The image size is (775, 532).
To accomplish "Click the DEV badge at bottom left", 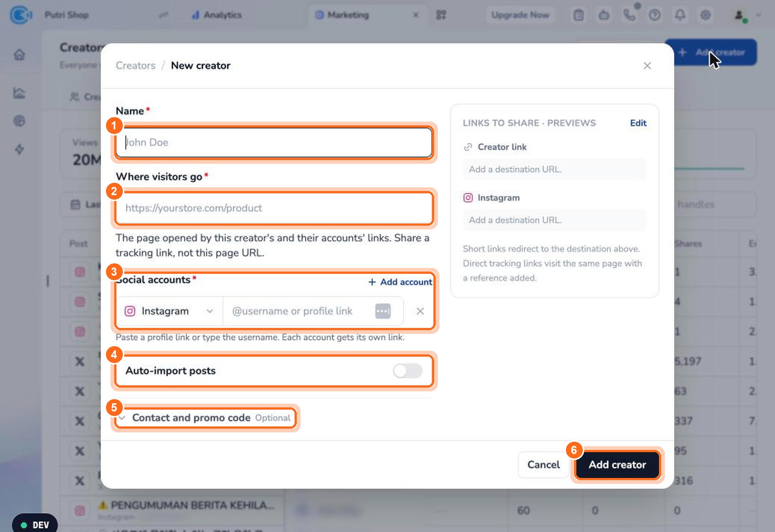I will pyautogui.click(x=35, y=525).
